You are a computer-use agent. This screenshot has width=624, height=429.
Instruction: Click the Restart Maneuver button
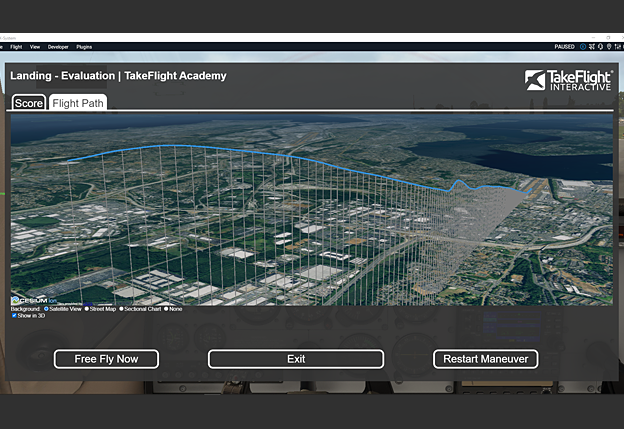point(486,359)
